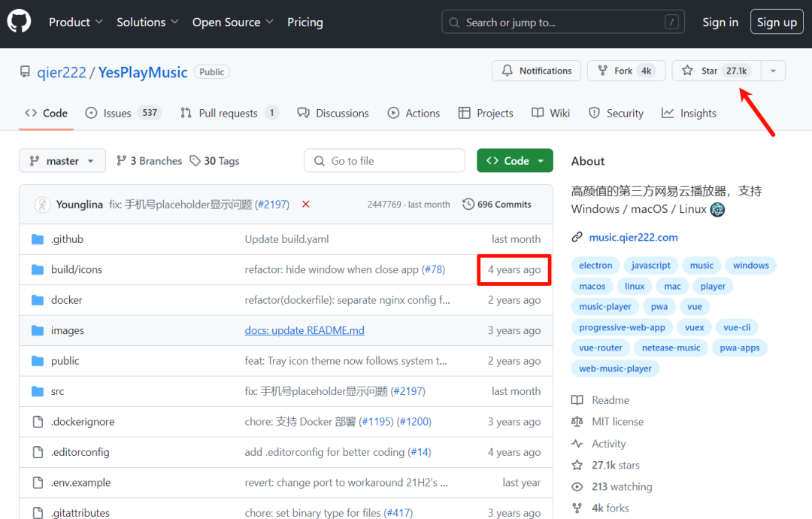Open the GitHub logo homepage link
Viewport: 812px width, 519px height.
click(x=19, y=22)
